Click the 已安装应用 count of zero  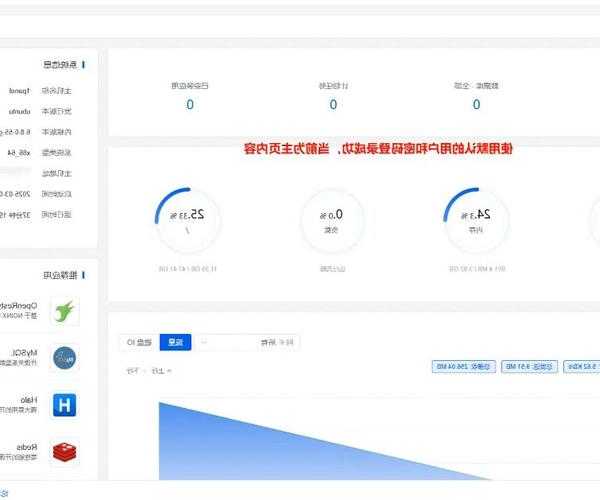(x=190, y=104)
